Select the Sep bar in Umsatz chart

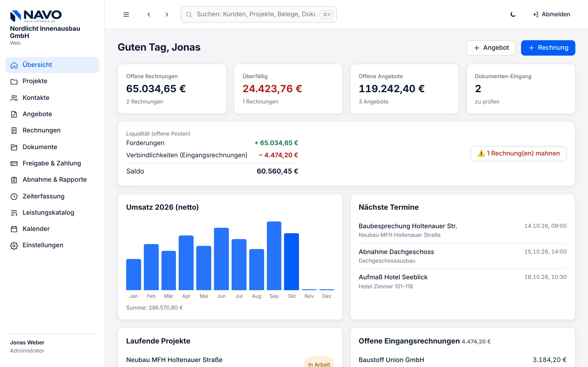tap(274, 256)
